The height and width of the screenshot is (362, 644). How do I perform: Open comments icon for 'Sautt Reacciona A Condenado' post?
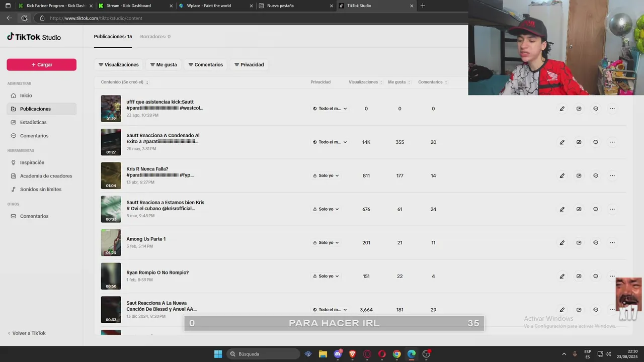pos(596,142)
